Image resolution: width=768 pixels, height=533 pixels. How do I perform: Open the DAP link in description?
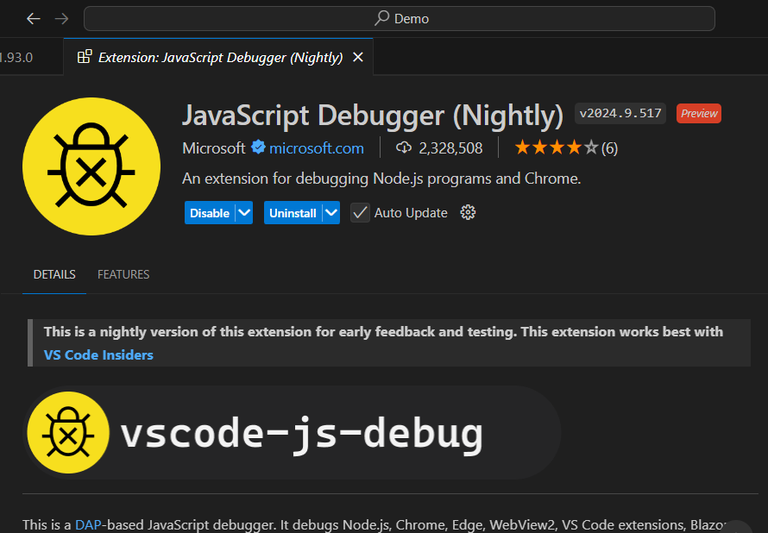88,525
